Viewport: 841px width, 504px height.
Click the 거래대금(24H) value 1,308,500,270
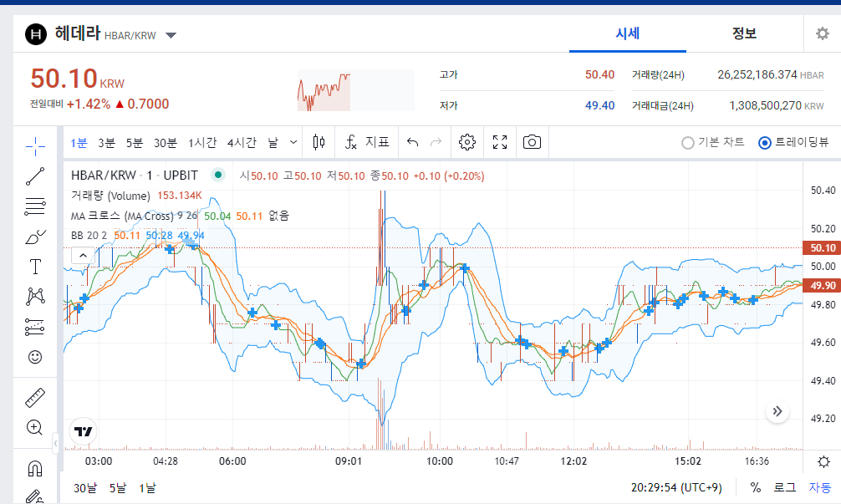(x=766, y=105)
